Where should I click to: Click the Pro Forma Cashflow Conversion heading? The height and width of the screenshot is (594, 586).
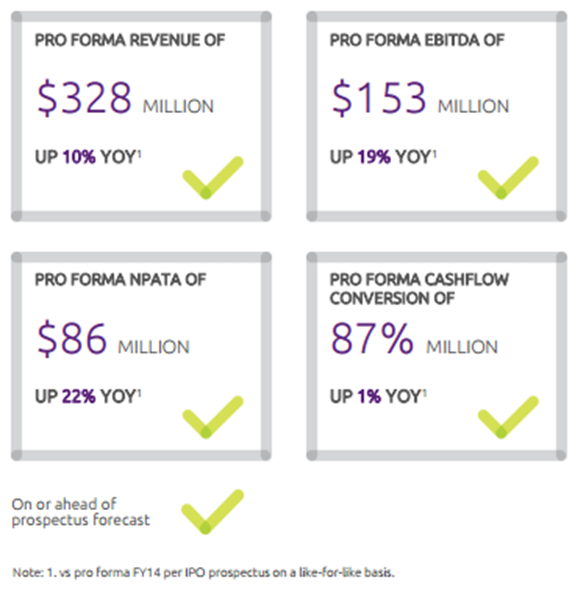point(419,289)
